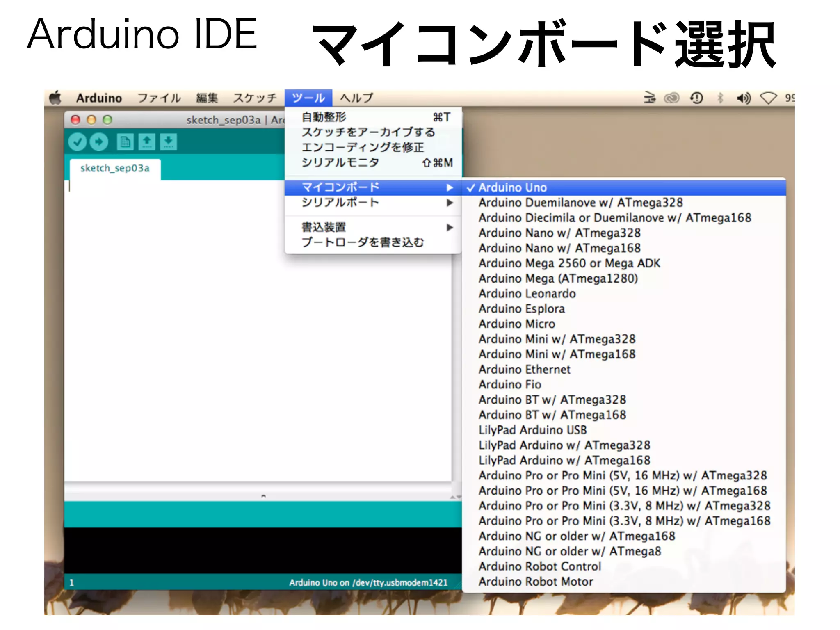Expand the シリアルポート submenu
Image resolution: width=840 pixels, height=630 pixels.
coord(373,203)
